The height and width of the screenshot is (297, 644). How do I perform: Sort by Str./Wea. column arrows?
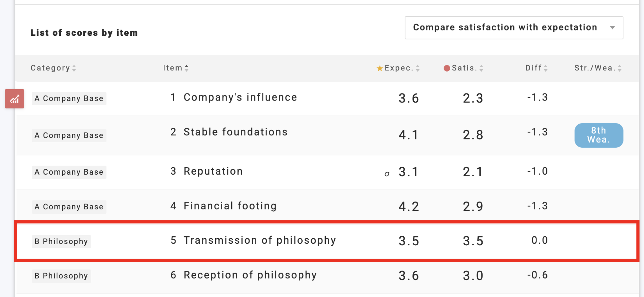click(620, 68)
